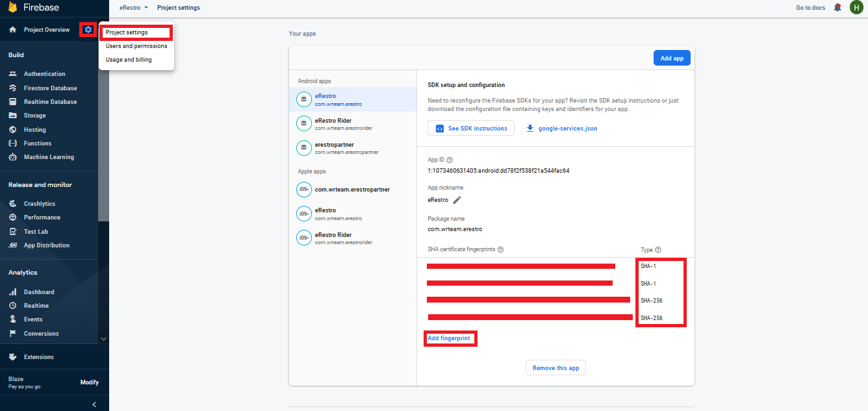Click the Add app button
This screenshot has height=411, width=868.
pos(672,58)
